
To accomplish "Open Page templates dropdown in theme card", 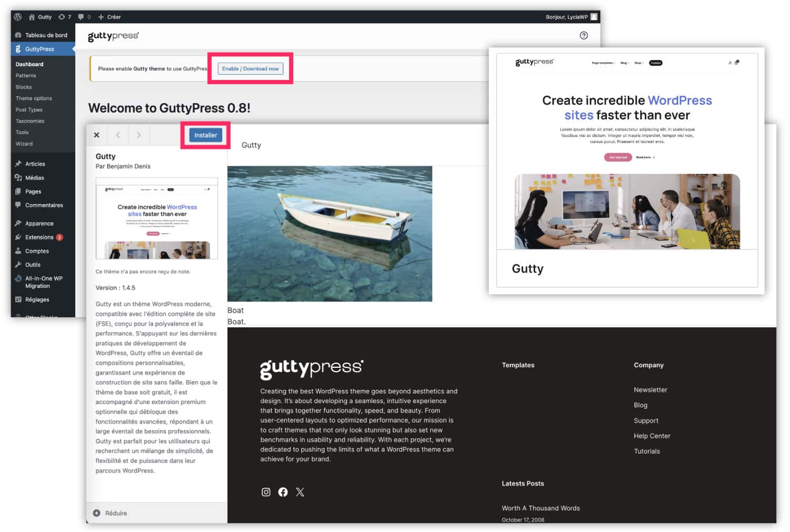I will click(604, 63).
